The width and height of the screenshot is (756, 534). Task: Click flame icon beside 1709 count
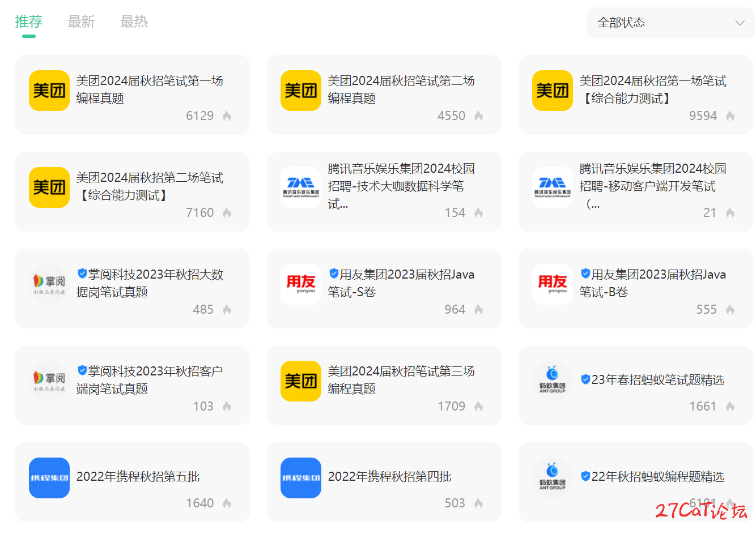(x=478, y=407)
